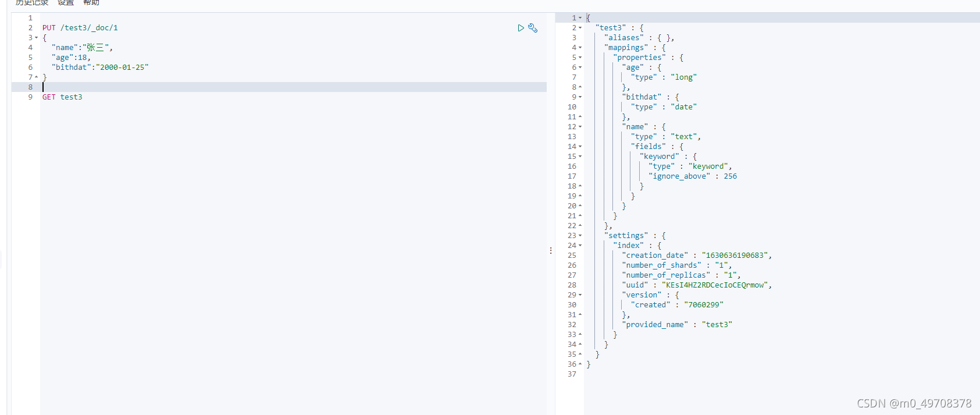Open the Settings menu item
980x415 pixels.
click(66, 2)
